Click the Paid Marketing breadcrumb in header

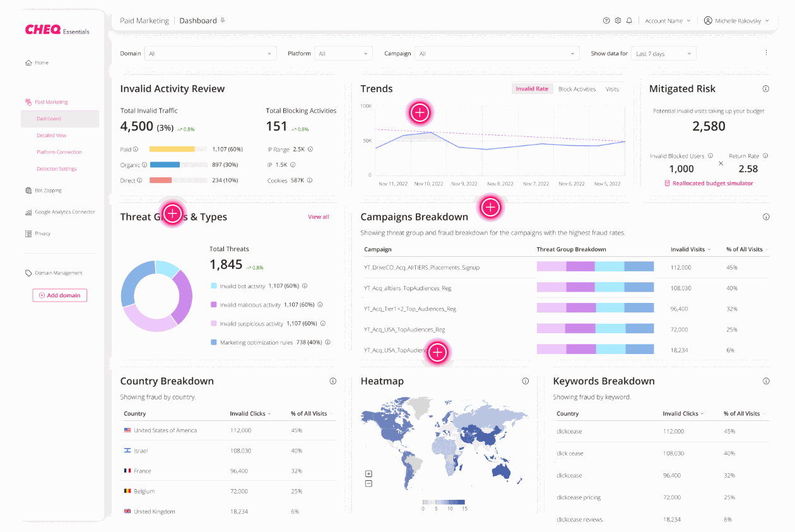[144, 21]
